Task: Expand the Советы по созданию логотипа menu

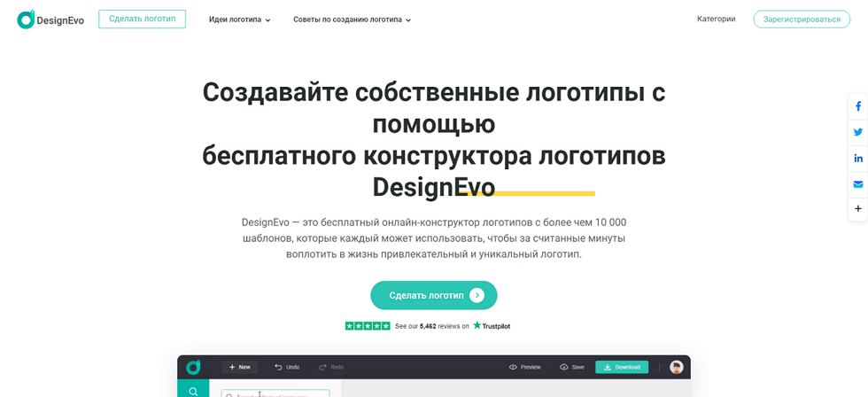Action: (x=353, y=19)
